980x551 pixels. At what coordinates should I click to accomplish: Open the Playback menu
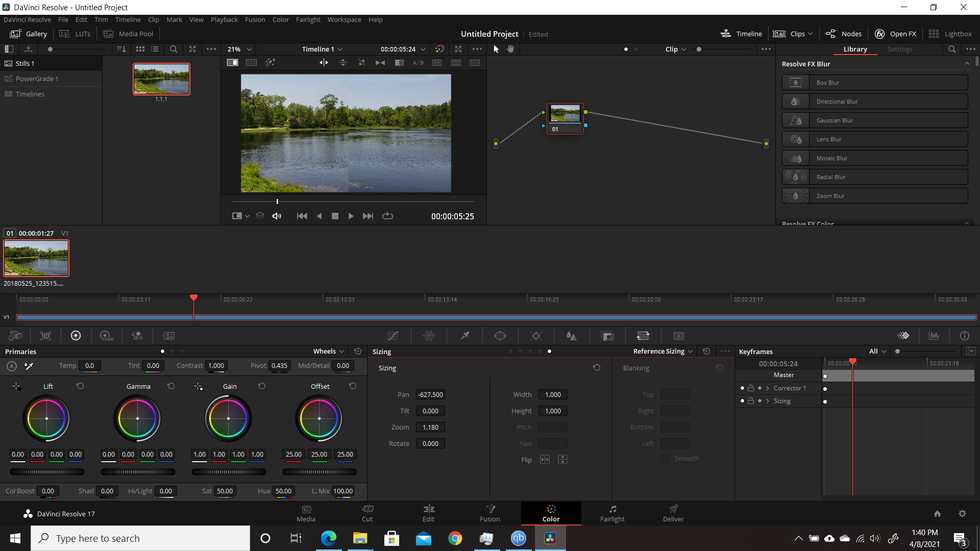pos(224,19)
